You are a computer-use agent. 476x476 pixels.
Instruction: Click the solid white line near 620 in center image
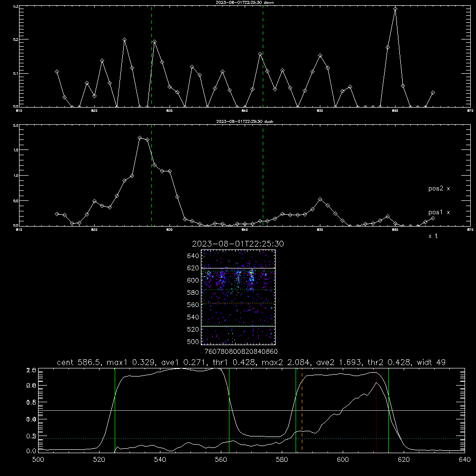[238, 268]
